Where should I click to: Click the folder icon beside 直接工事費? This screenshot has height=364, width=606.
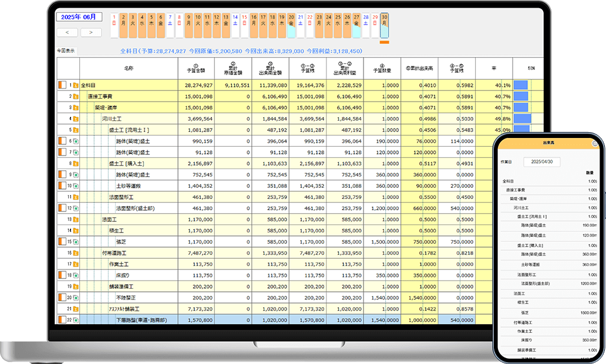coord(76,96)
